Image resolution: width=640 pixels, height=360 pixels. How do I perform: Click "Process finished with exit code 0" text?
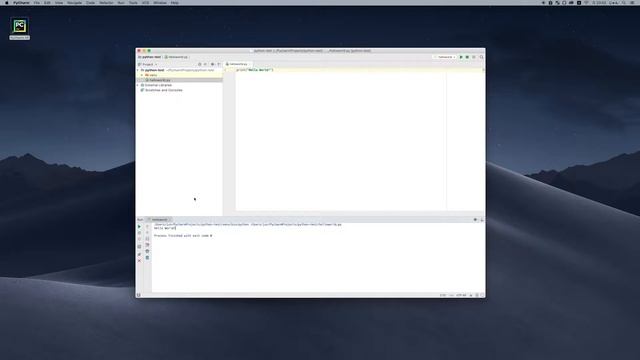pos(183,236)
